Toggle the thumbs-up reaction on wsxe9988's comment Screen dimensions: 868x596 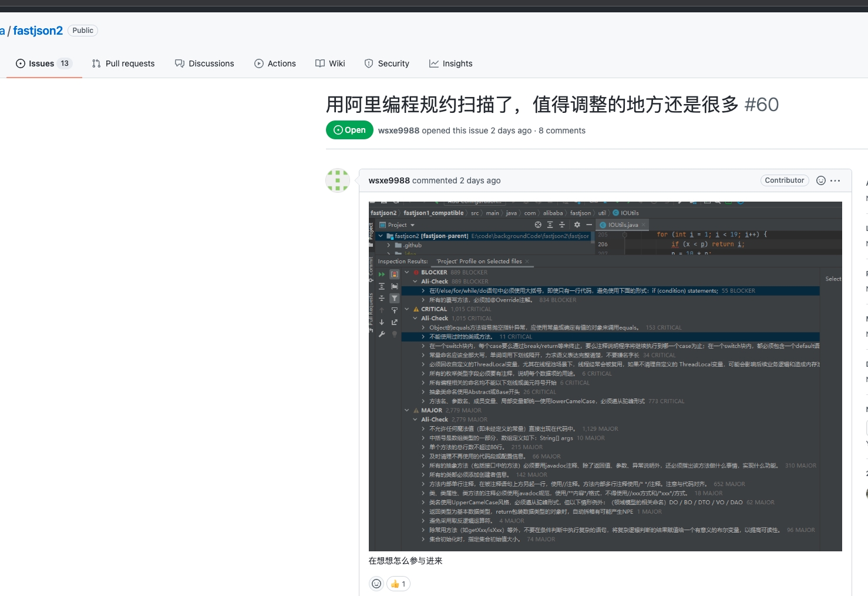[x=398, y=584]
